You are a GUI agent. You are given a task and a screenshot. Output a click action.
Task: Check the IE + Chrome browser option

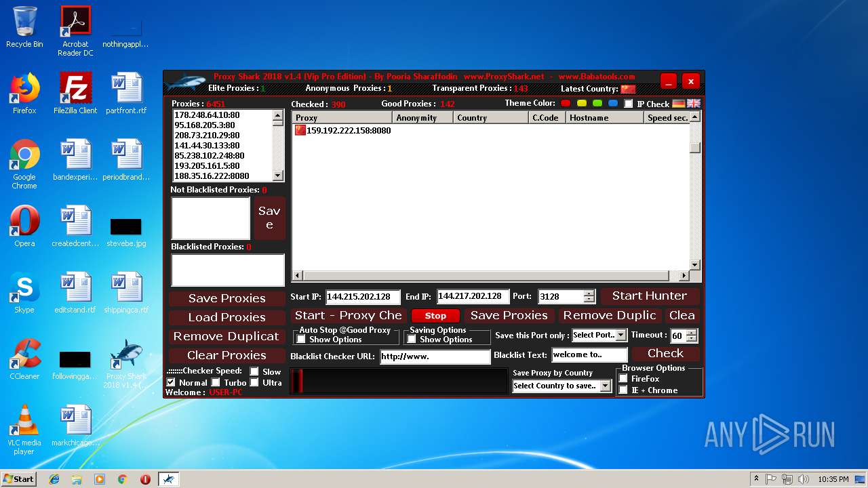(623, 390)
